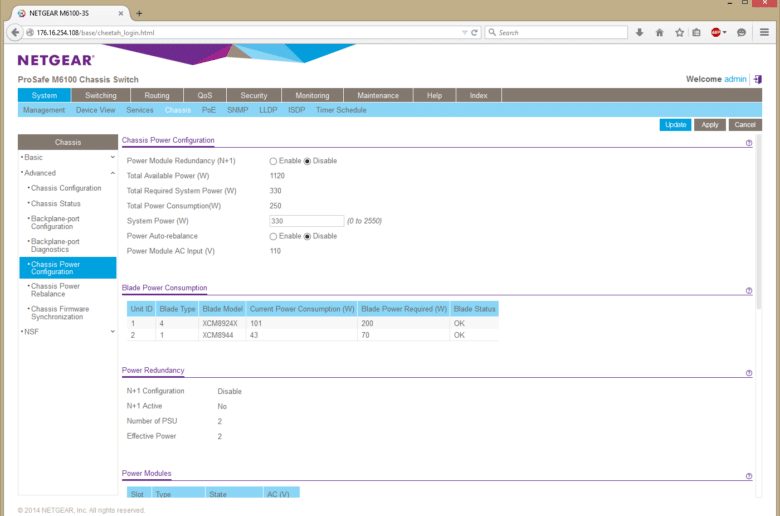Click the Update button

point(675,125)
